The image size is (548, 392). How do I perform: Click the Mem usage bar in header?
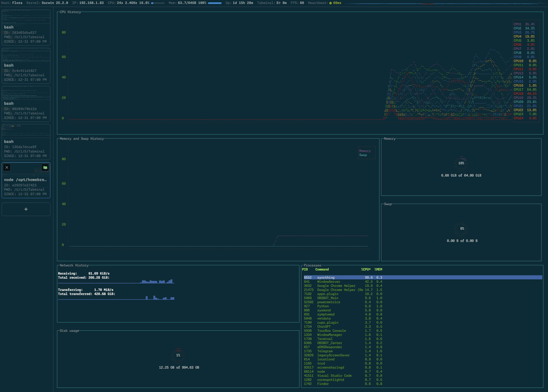(214, 3)
